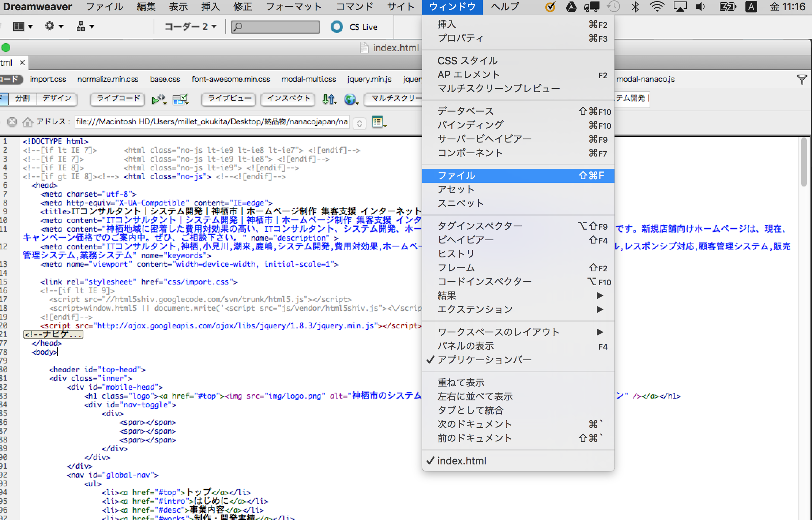Choose プロパティ menu item
The image size is (812, 520).
tap(518, 38)
